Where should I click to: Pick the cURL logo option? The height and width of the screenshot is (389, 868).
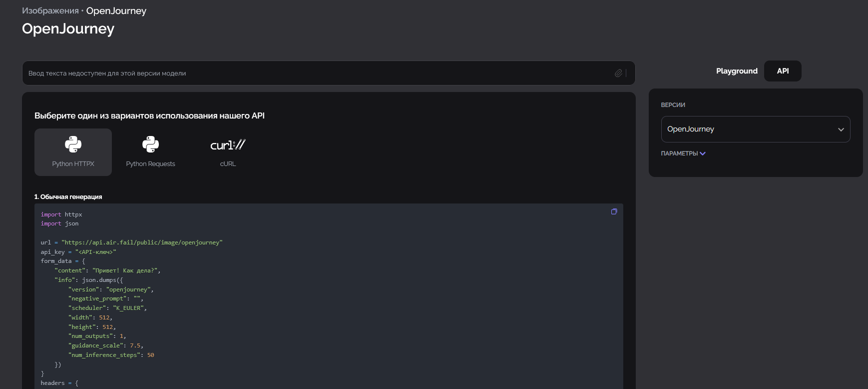pos(228,145)
